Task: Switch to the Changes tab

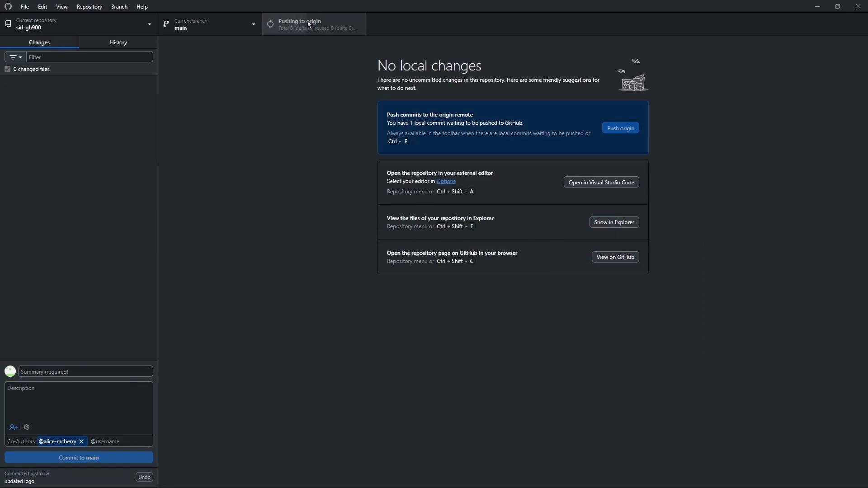Action: click(39, 42)
